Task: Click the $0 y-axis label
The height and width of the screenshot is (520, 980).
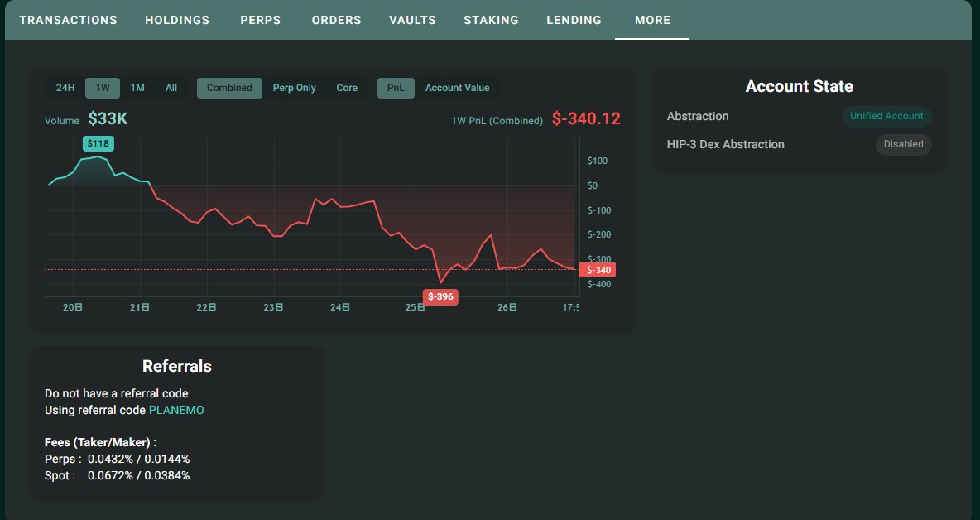Action: 593,185
